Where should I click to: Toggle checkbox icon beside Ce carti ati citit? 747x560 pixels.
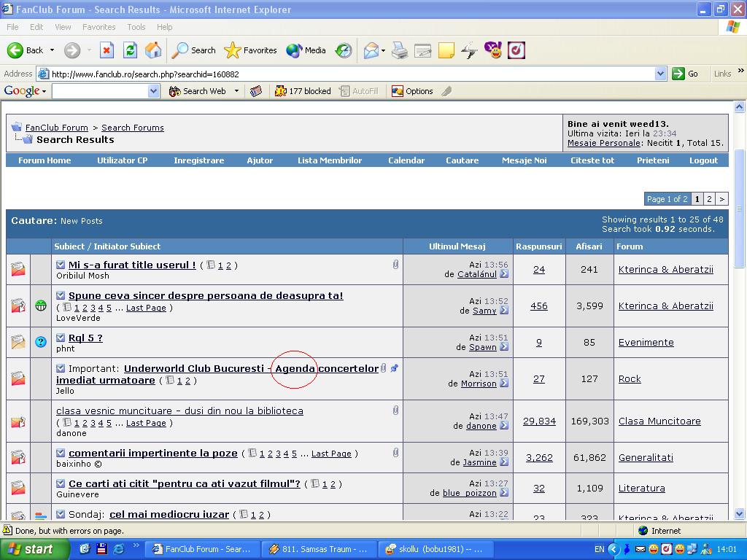click(61, 484)
